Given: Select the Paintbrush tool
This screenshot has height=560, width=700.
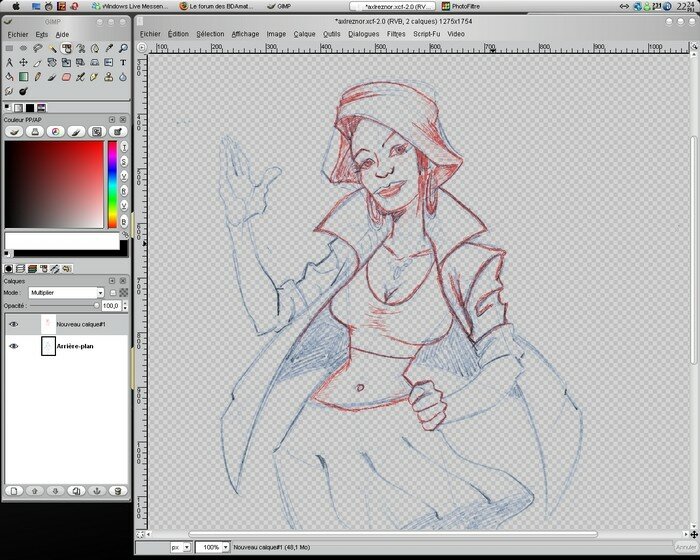Looking at the screenshot, I should click(52, 77).
